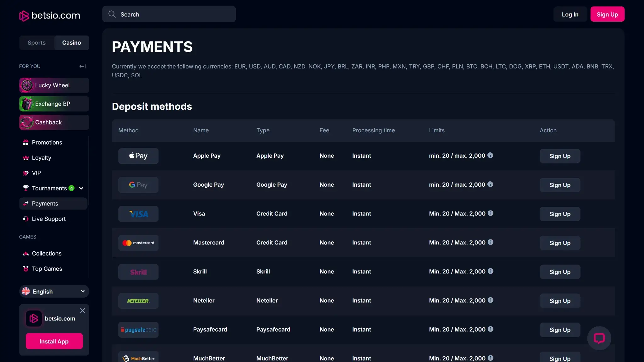
Task: Open Promotions in the sidebar
Action: coord(47,142)
